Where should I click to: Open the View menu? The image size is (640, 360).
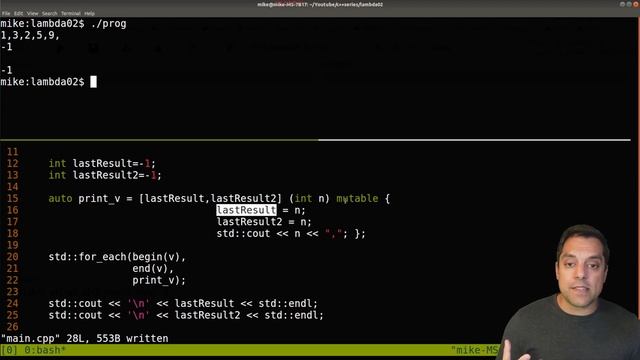pos(33,13)
